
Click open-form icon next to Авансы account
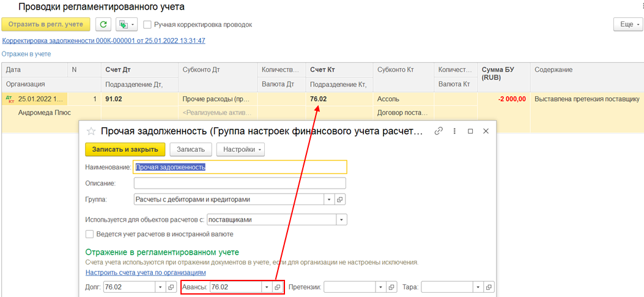277,287
